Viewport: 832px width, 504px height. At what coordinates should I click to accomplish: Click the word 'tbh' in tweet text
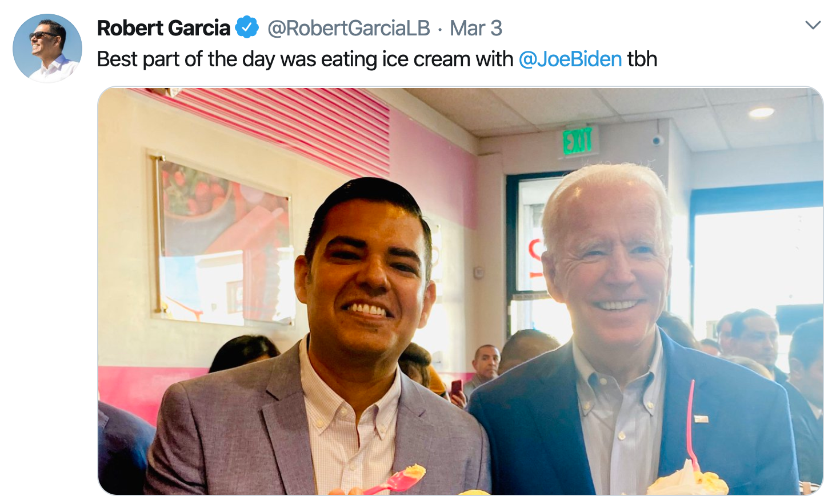642,59
